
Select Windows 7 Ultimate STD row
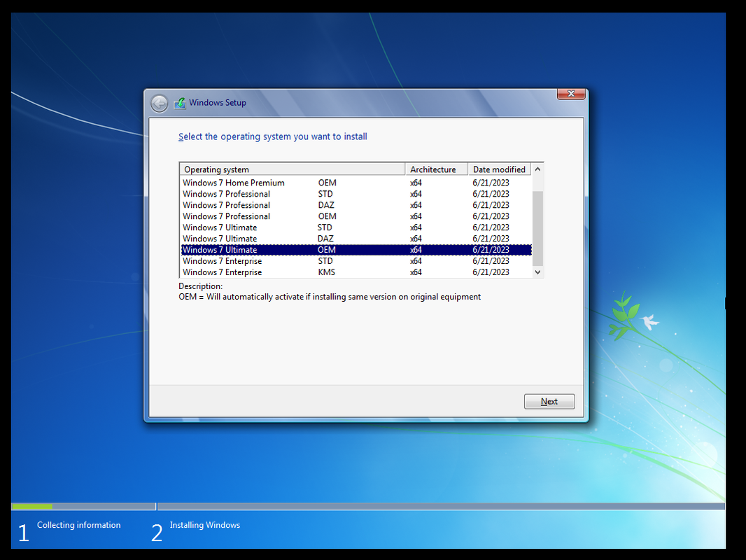tap(356, 227)
